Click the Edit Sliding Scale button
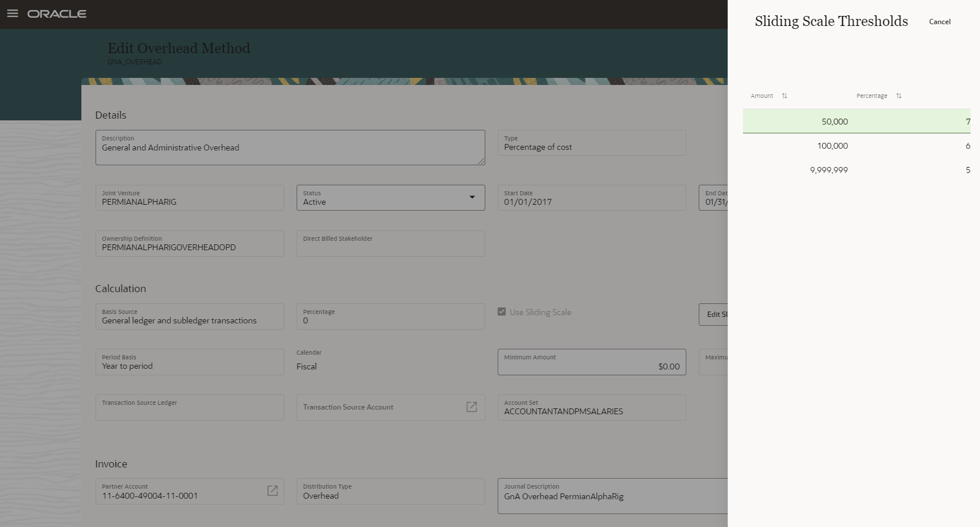This screenshot has height=527, width=980. coord(713,315)
